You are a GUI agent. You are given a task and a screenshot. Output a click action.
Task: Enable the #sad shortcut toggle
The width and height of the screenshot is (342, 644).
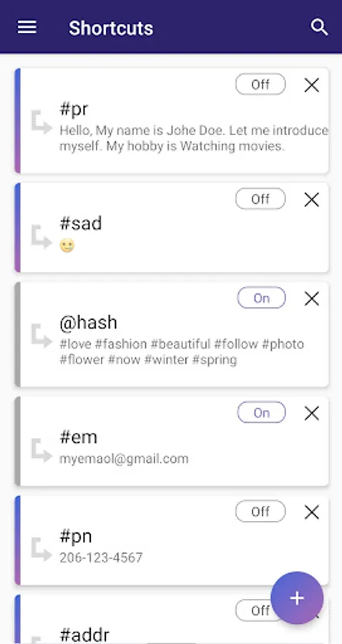coord(260,199)
